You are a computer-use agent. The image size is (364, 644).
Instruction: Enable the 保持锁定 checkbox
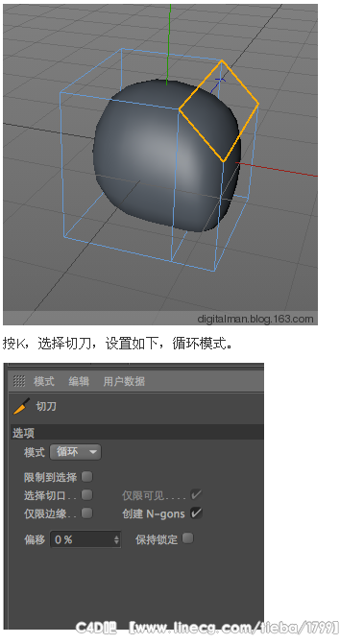tap(187, 538)
